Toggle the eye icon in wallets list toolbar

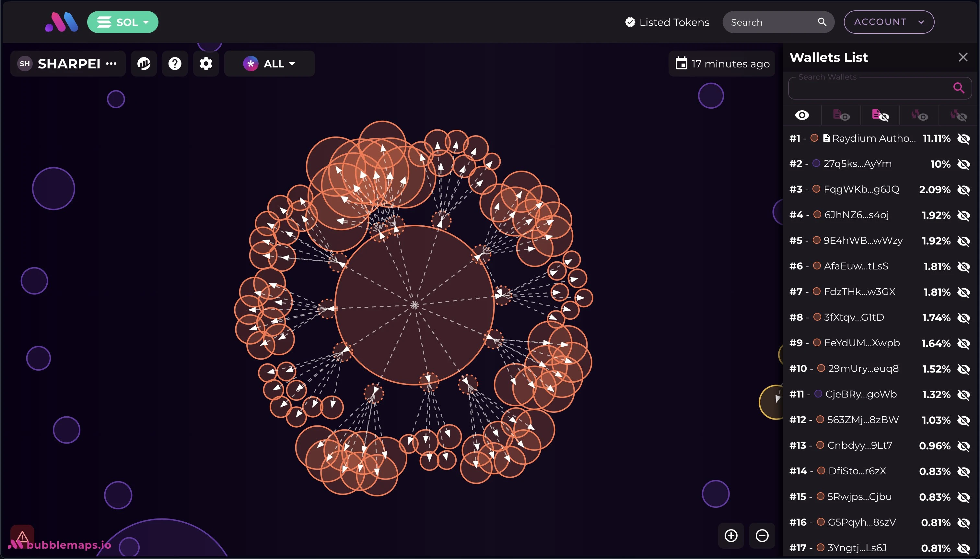802,115
